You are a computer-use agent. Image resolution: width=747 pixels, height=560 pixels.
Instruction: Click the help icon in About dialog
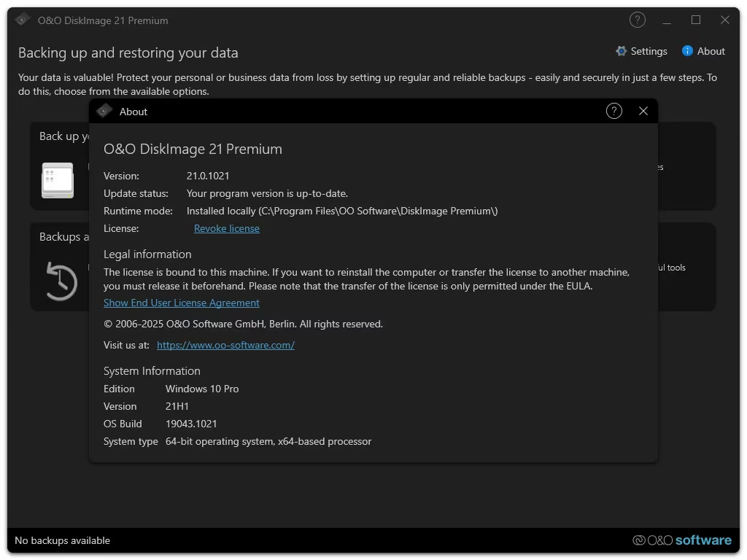(x=614, y=112)
